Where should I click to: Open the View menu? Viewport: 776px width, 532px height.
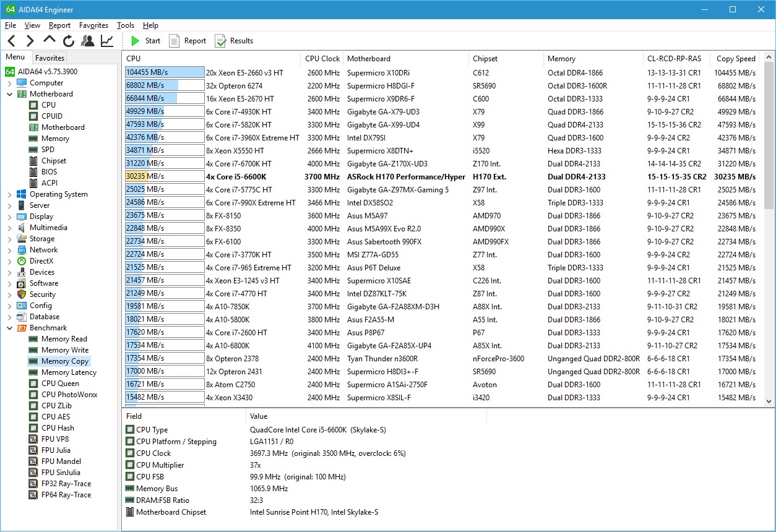pyautogui.click(x=32, y=25)
